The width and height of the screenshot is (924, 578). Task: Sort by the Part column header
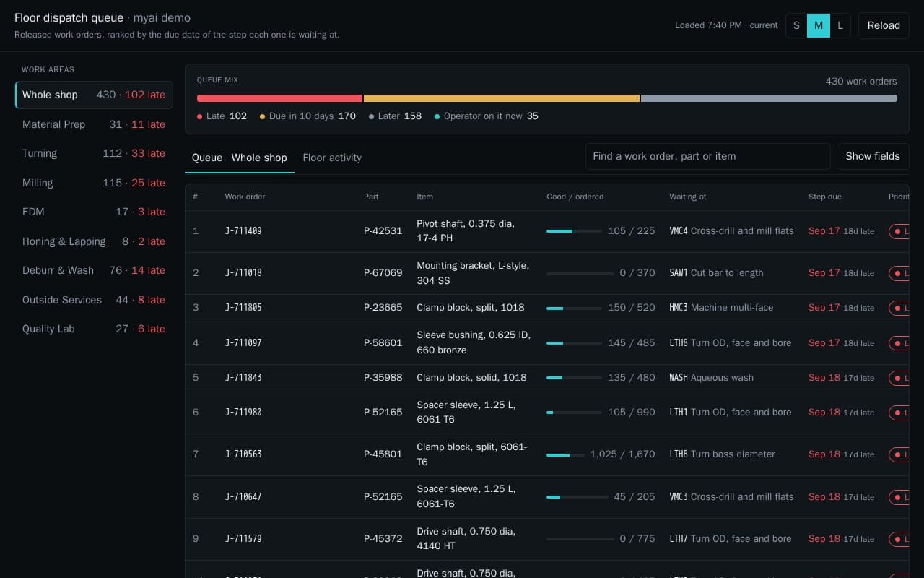[371, 197]
